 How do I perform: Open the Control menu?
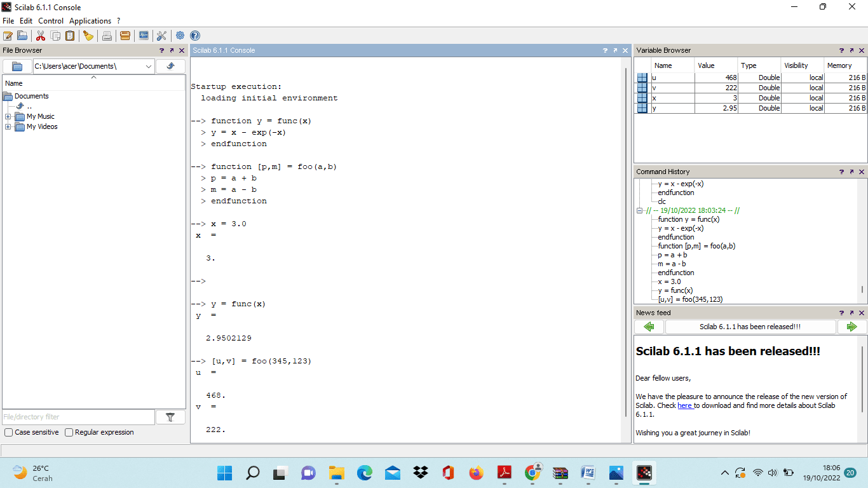(51, 21)
